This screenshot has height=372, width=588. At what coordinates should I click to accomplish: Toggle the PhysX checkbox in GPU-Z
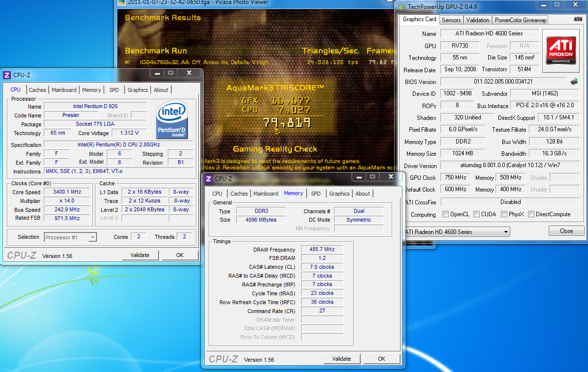tap(504, 214)
